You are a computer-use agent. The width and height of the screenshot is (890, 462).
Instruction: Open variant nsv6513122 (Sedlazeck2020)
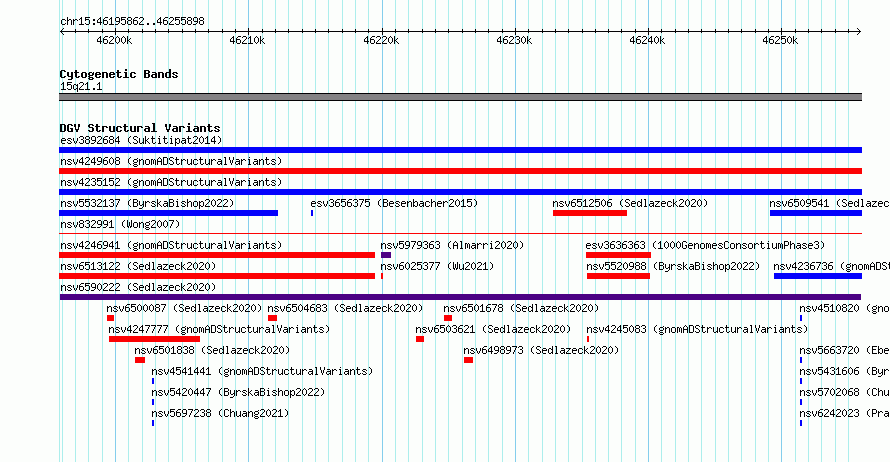click(138, 266)
